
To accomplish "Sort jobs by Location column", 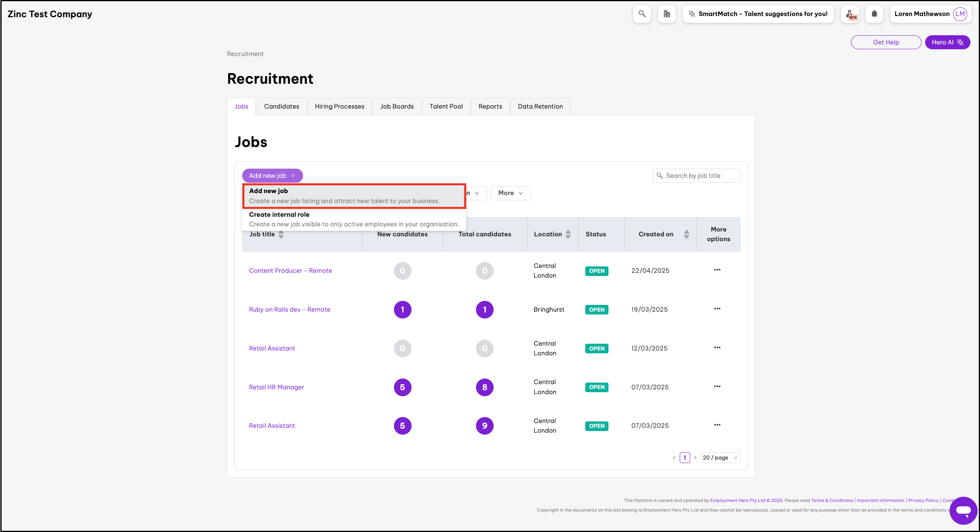I will point(568,234).
